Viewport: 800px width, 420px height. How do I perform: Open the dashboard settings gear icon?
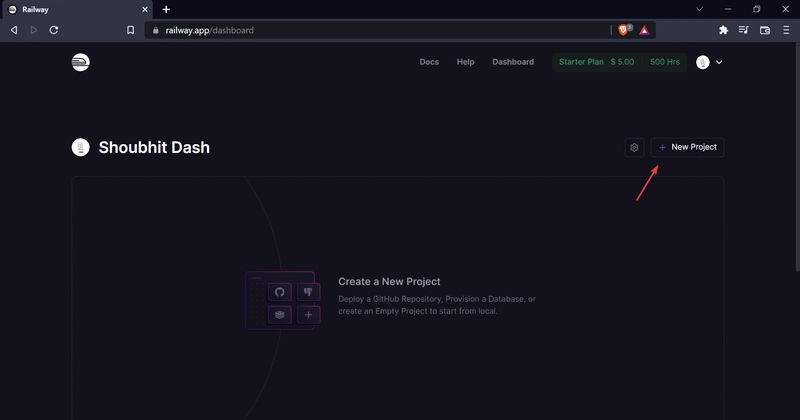tap(634, 147)
